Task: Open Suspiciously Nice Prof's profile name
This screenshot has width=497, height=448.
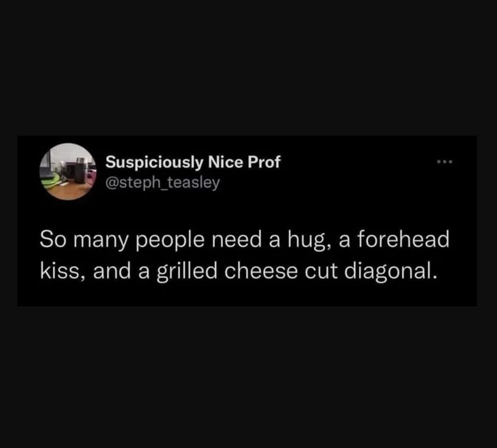Action: point(193,162)
